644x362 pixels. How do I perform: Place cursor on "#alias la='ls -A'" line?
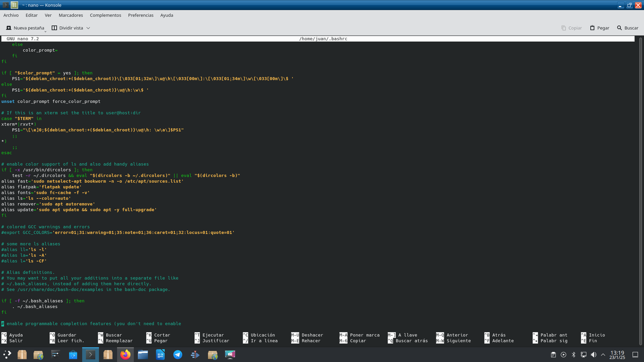click(24, 255)
